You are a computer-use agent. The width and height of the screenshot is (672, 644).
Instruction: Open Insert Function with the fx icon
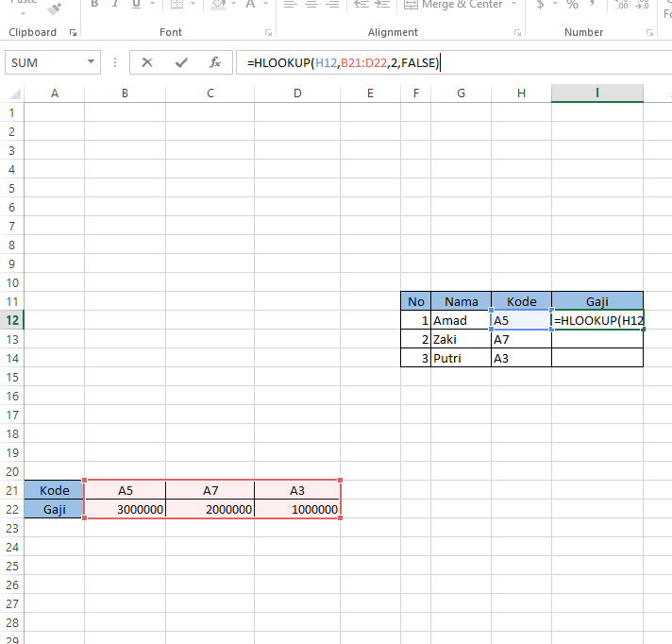pyautogui.click(x=215, y=62)
